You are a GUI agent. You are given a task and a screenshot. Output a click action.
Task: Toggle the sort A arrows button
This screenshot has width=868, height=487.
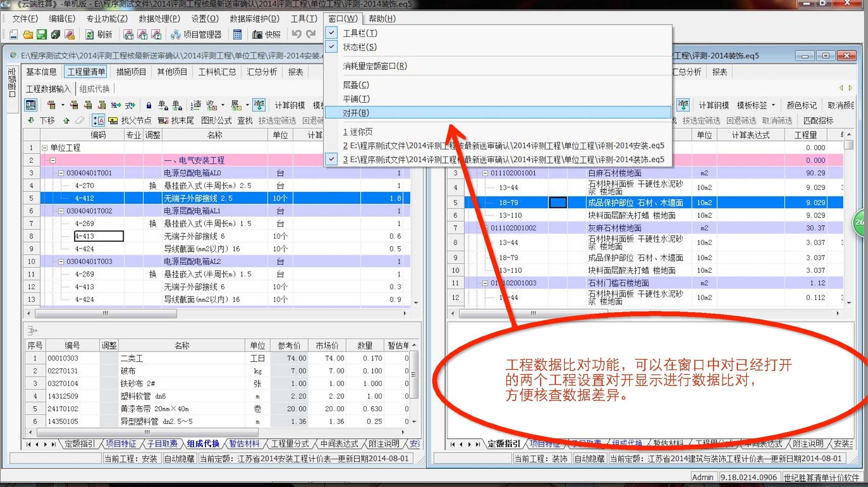(98, 120)
